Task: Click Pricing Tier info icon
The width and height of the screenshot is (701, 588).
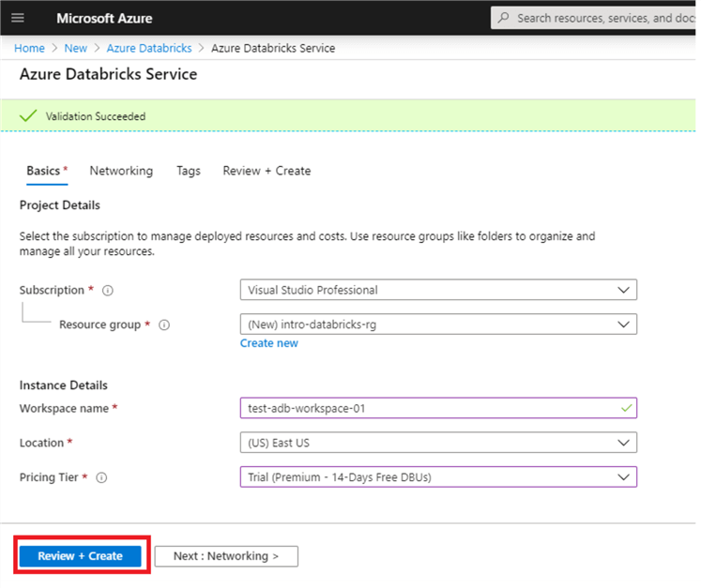Action: pyautogui.click(x=102, y=477)
